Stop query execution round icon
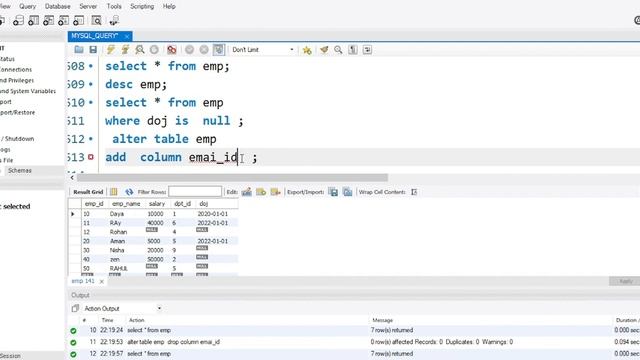 click(154, 50)
